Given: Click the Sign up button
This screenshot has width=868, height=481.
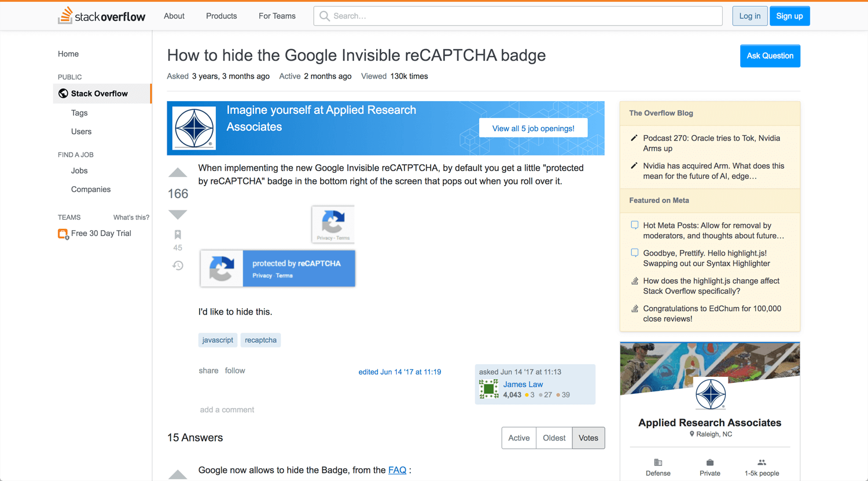Looking at the screenshot, I should click(x=790, y=16).
